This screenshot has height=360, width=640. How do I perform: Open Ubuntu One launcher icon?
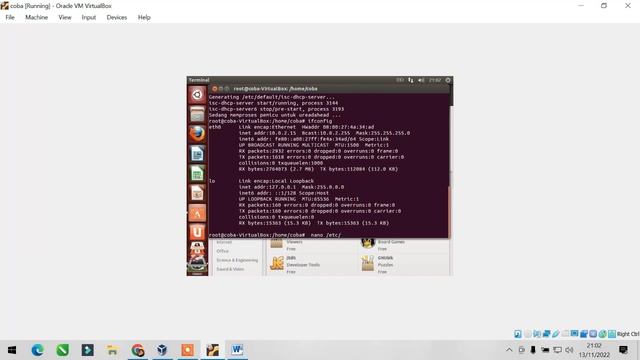(197, 232)
